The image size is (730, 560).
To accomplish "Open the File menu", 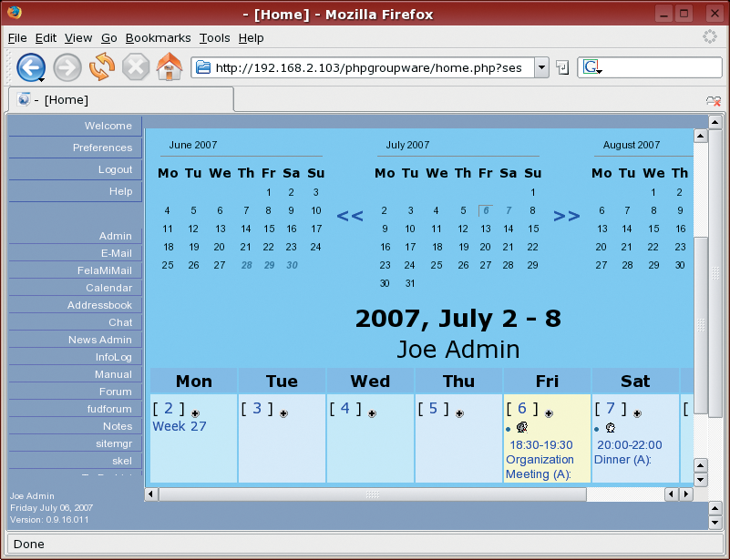I will (x=17, y=38).
